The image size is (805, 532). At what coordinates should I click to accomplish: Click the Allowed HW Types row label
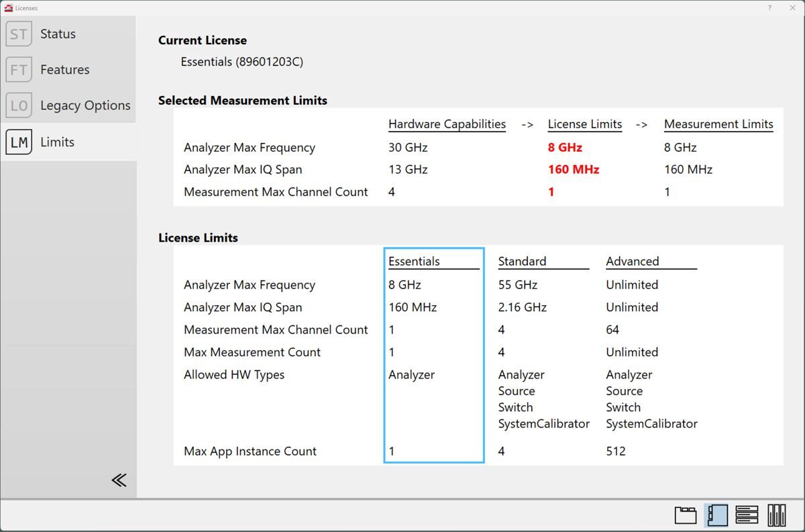click(x=234, y=375)
